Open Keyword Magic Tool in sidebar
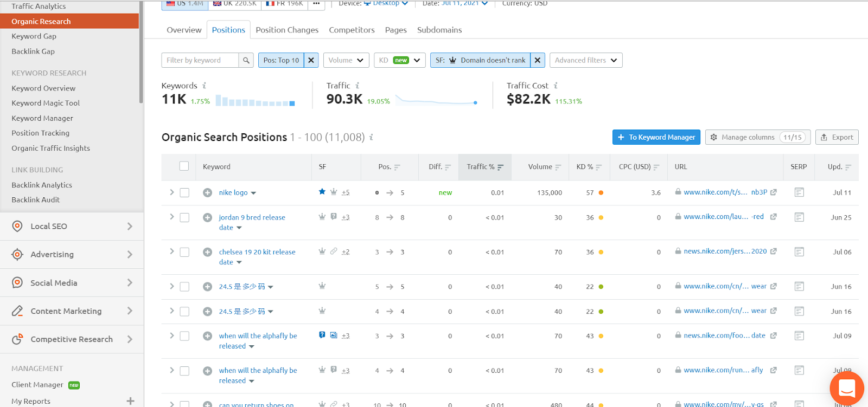 tap(46, 103)
